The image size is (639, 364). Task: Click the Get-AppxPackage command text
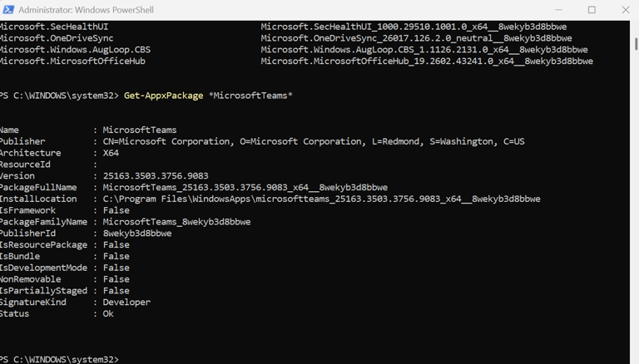[x=163, y=96]
